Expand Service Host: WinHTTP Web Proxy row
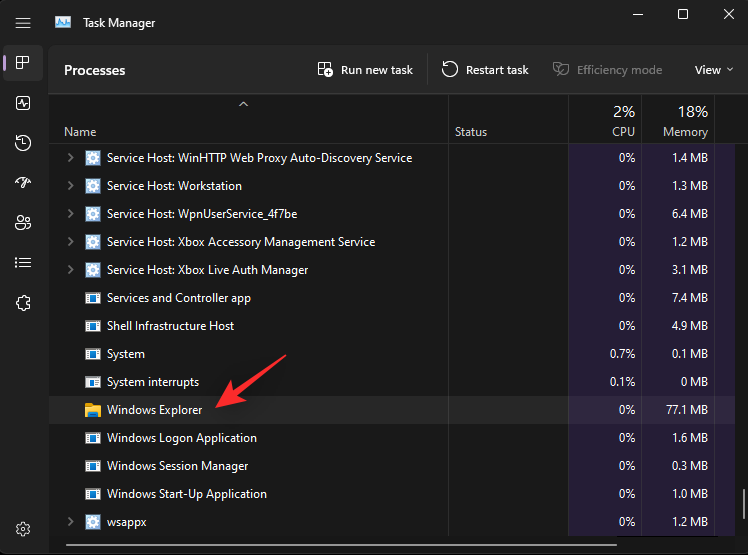Viewport: 748px width, 555px height. [71, 157]
